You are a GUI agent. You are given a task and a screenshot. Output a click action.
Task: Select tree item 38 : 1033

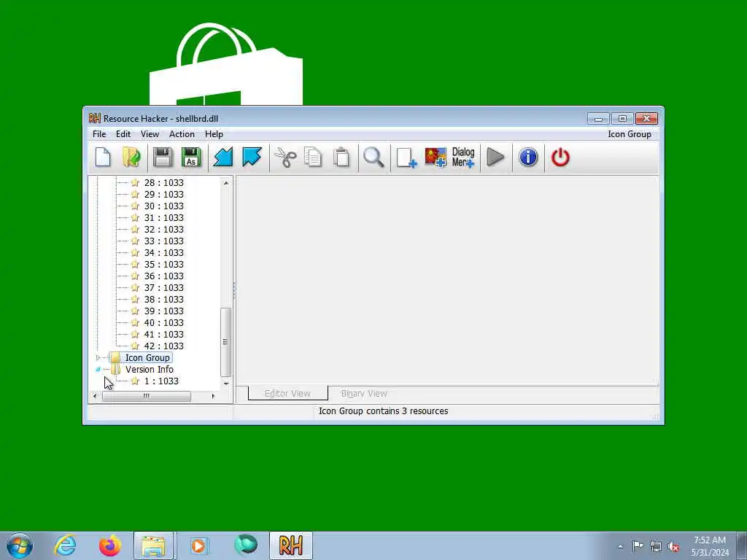point(164,300)
